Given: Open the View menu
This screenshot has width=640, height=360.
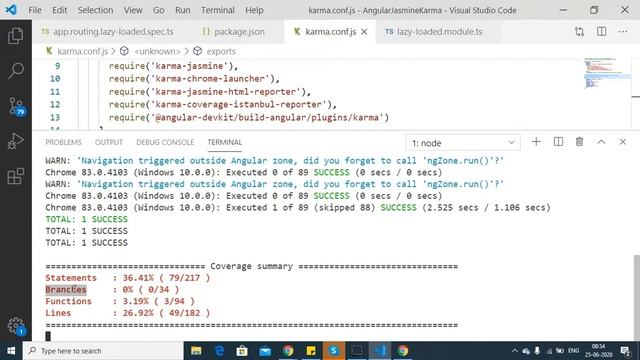Looking at the screenshot, I should pyautogui.click(x=133, y=10).
